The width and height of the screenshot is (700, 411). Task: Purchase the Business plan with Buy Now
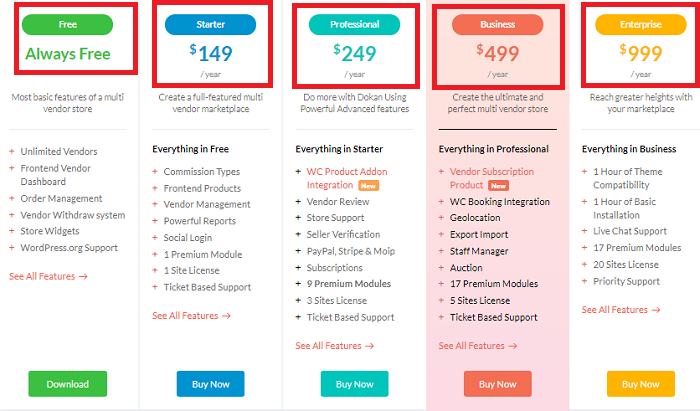point(497,384)
